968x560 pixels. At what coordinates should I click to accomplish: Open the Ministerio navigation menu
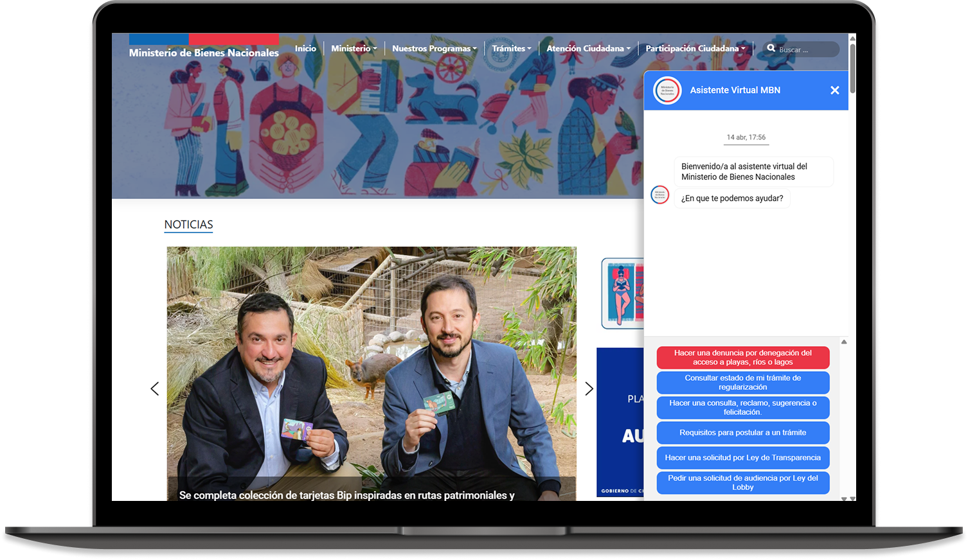pos(354,48)
